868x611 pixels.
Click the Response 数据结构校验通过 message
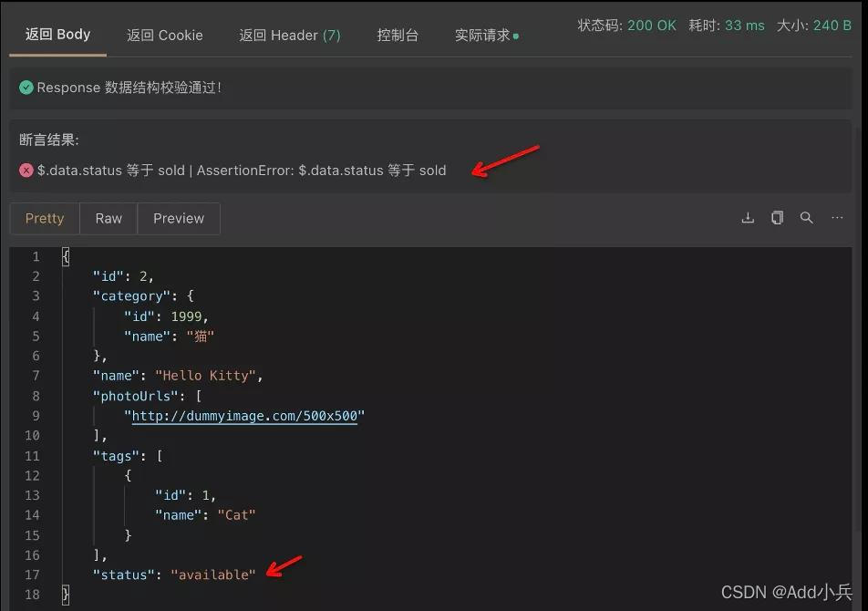[x=129, y=88]
